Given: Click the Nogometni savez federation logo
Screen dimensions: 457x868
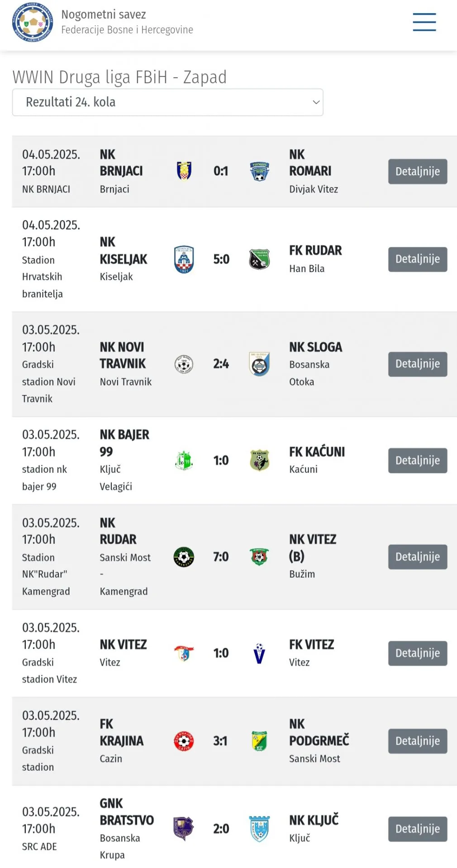Looking at the screenshot, I should pos(32,23).
